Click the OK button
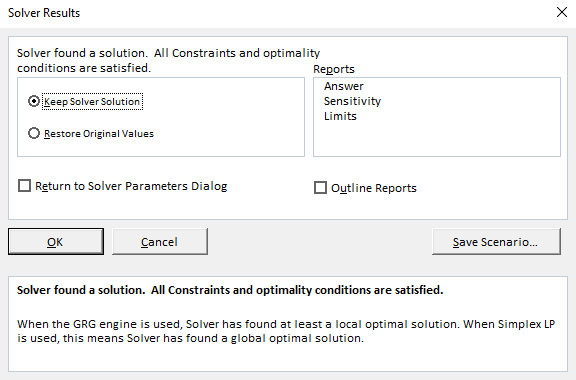The height and width of the screenshot is (380, 576). click(x=56, y=241)
